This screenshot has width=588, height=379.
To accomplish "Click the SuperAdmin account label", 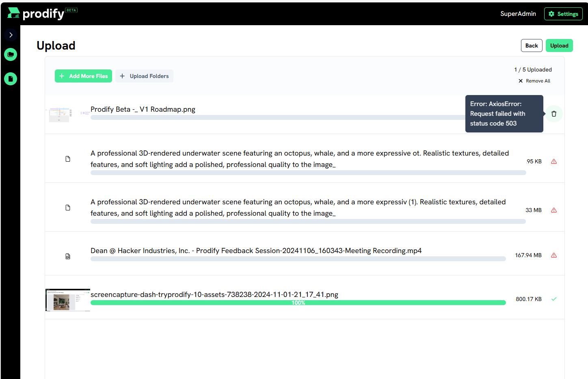I will [x=518, y=14].
